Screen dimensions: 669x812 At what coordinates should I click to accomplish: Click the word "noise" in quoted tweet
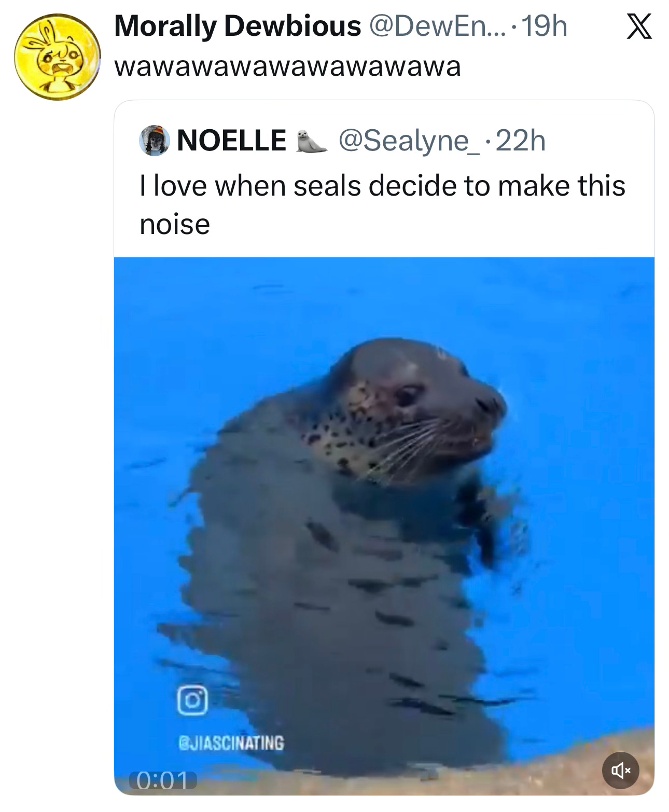coord(175,225)
